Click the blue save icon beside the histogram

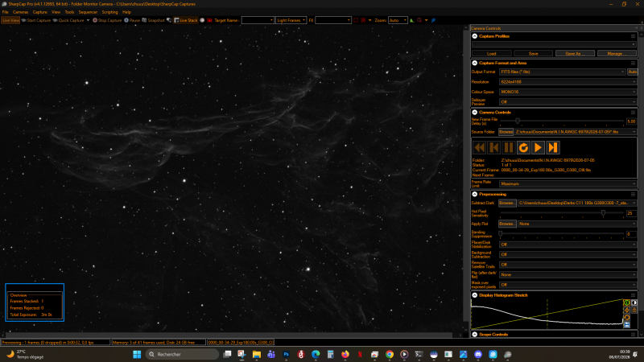[627, 325]
